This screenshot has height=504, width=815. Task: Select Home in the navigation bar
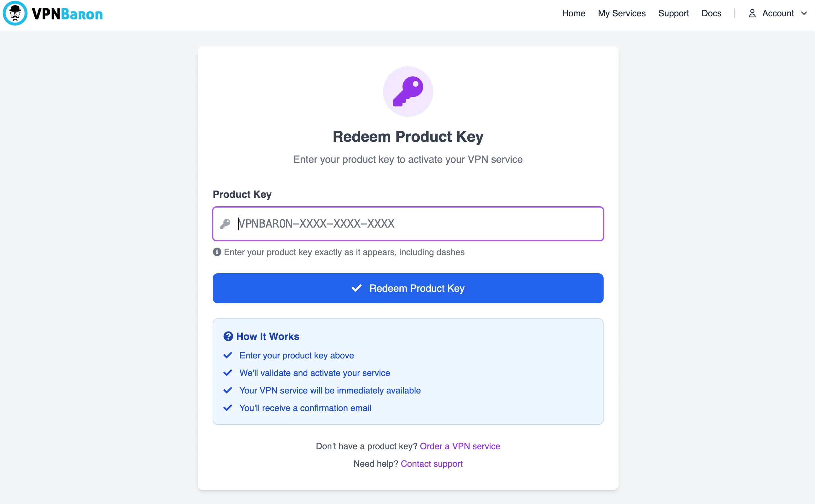click(573, 13)
